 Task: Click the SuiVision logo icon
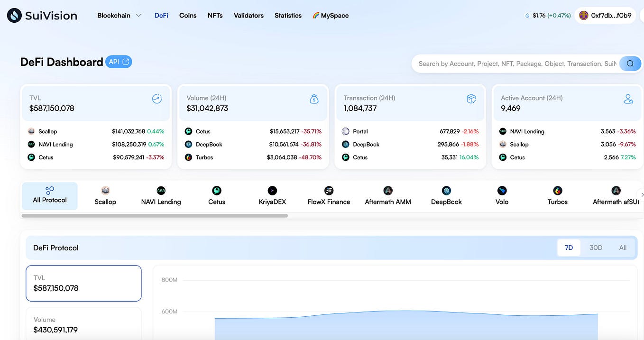[x=13, y=15]
